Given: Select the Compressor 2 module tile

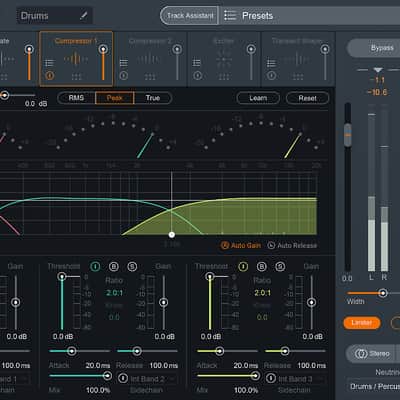Looking at the screenshot, I should click(150, 59).
